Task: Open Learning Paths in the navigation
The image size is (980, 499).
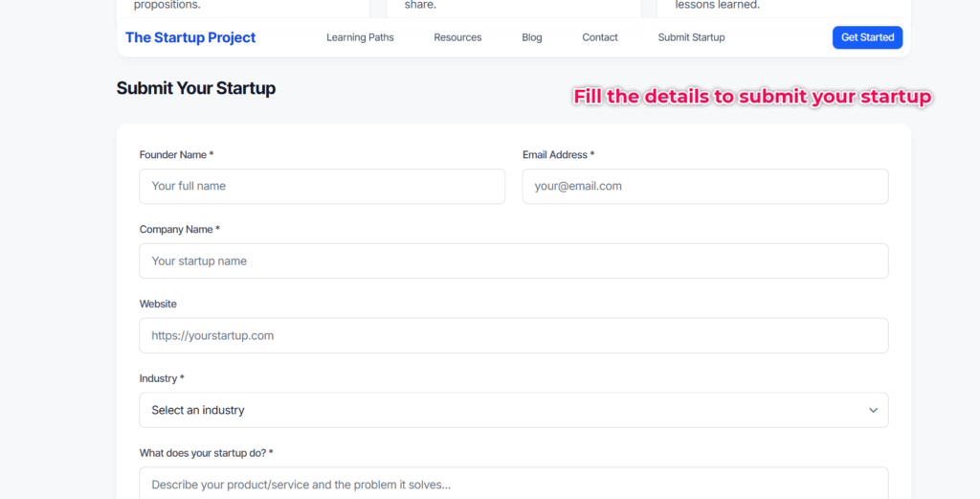Action: [x=360, y=37]
